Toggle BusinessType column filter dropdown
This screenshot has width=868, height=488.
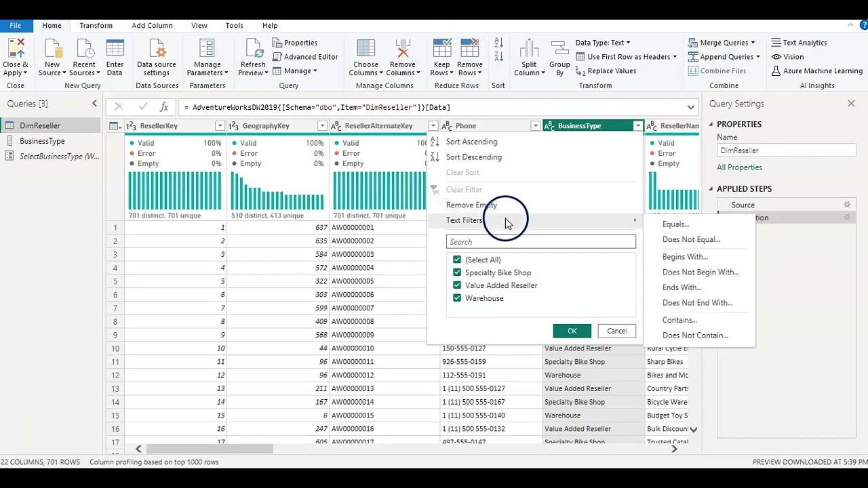(637, 126)
